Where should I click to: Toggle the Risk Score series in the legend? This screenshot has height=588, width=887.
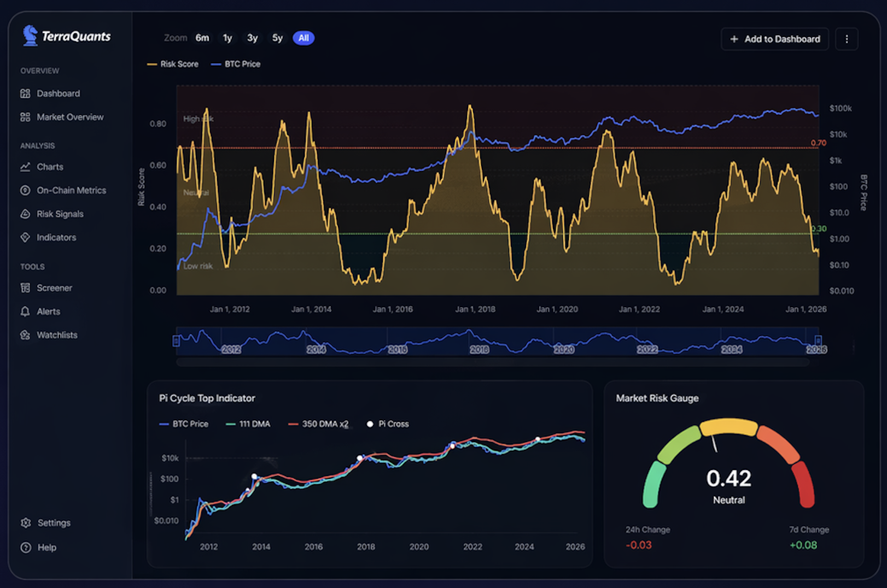(173, 64)
